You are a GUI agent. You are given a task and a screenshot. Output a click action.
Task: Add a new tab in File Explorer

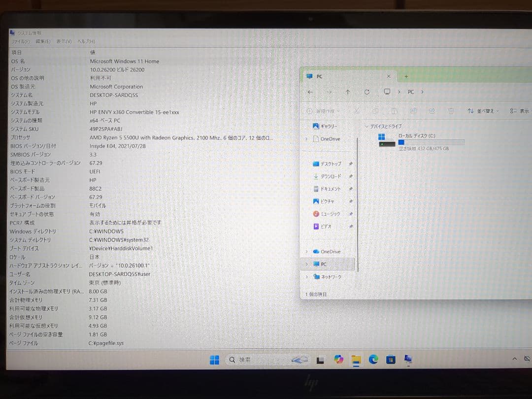(406, 76)
